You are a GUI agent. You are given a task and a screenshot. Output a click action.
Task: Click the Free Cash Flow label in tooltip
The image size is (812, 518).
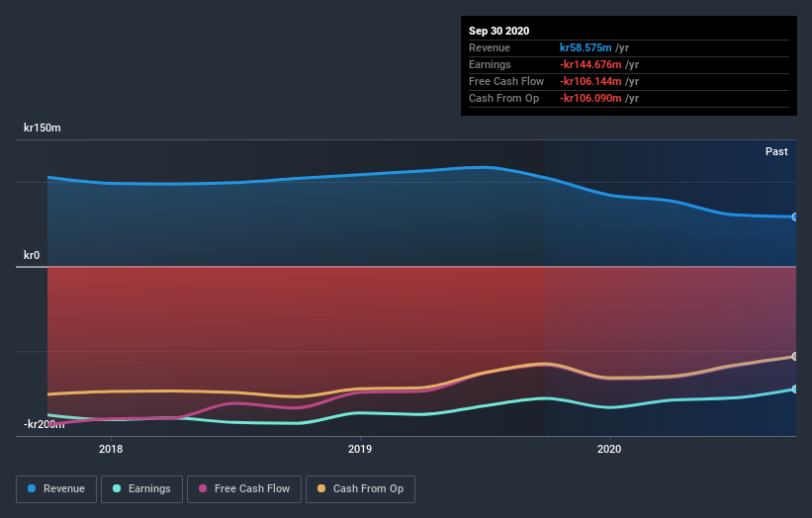click(x=506, y=81)
